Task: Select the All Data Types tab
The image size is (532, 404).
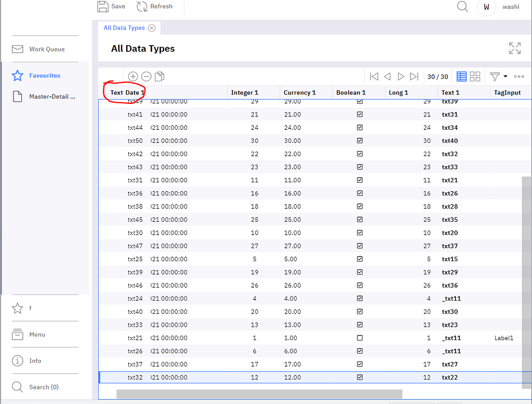Action: (x=125, y=28)
